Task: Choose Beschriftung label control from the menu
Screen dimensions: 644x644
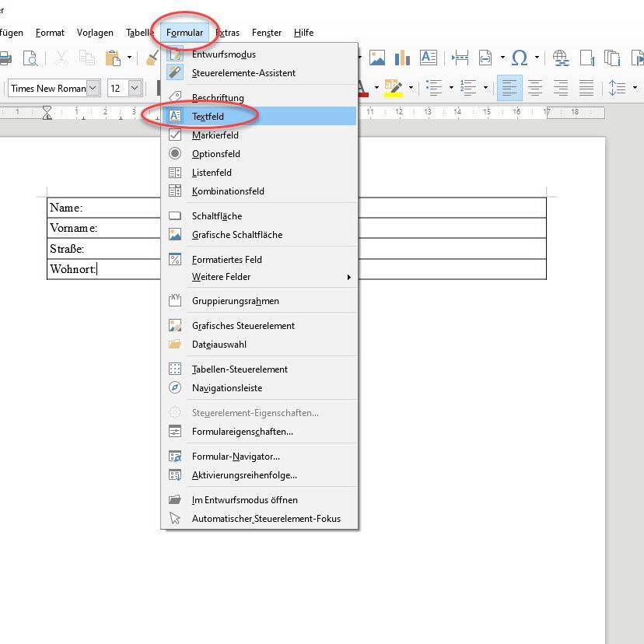Action: click(259, 98)
